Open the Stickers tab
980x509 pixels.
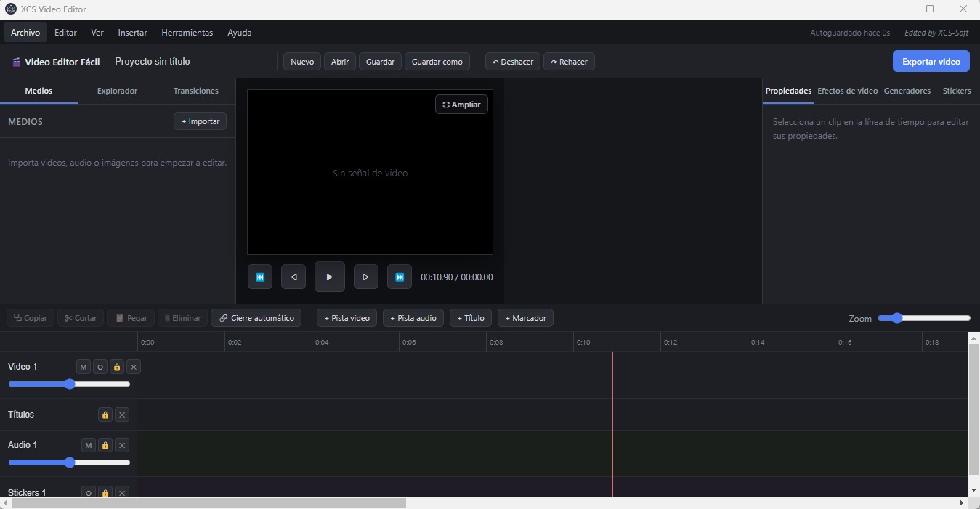957,91
